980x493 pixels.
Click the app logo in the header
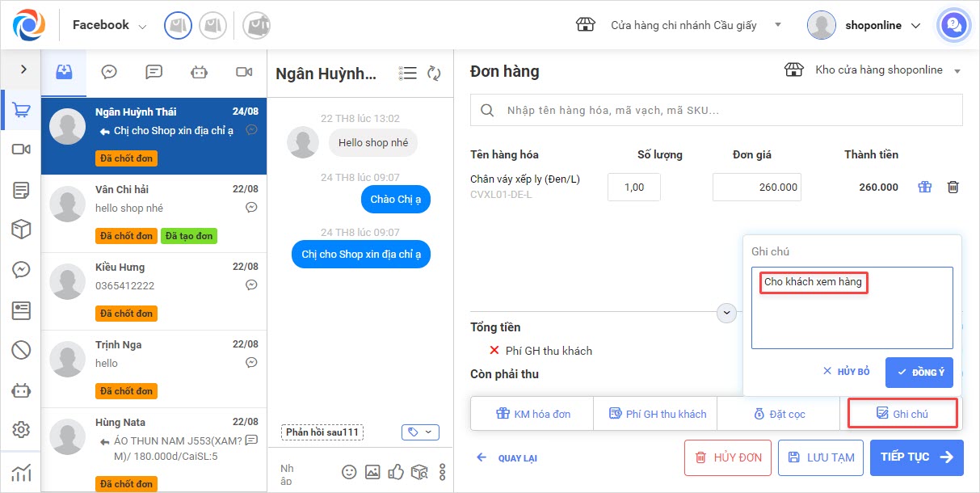pos(29,25)
